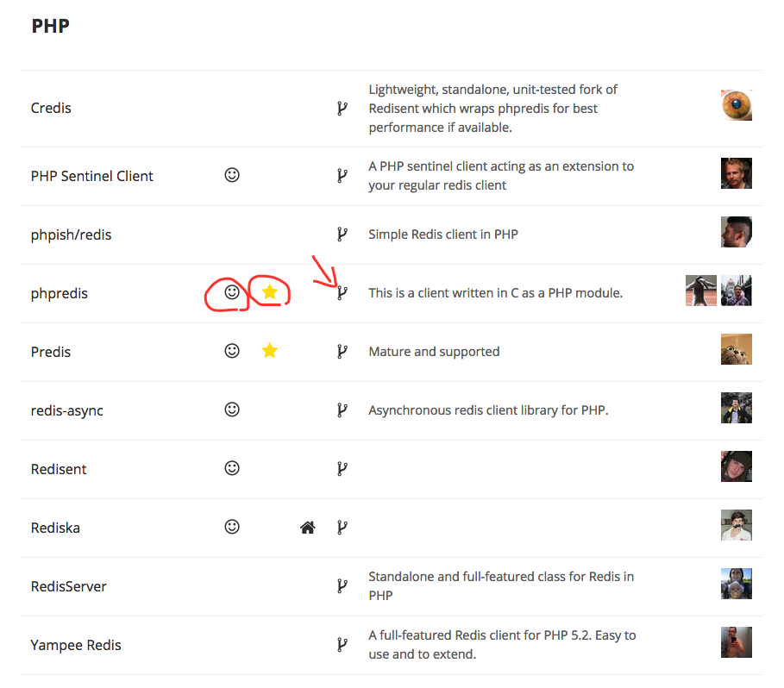Viewport: 784px width, 688px height.
Task: Open the phpish/redis author avatar
Action: [x=736, y=232]
